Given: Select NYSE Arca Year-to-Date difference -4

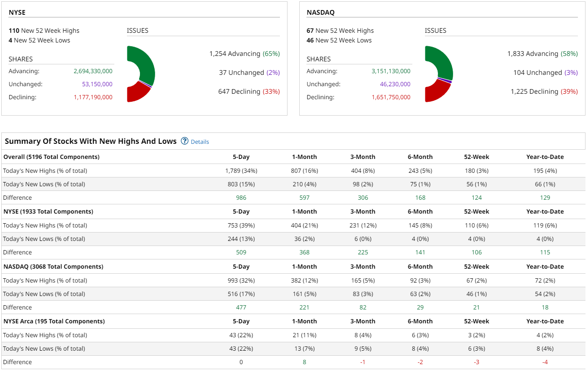Looking at the screenshot, I should pyautogui.click(x=545, y=362).
